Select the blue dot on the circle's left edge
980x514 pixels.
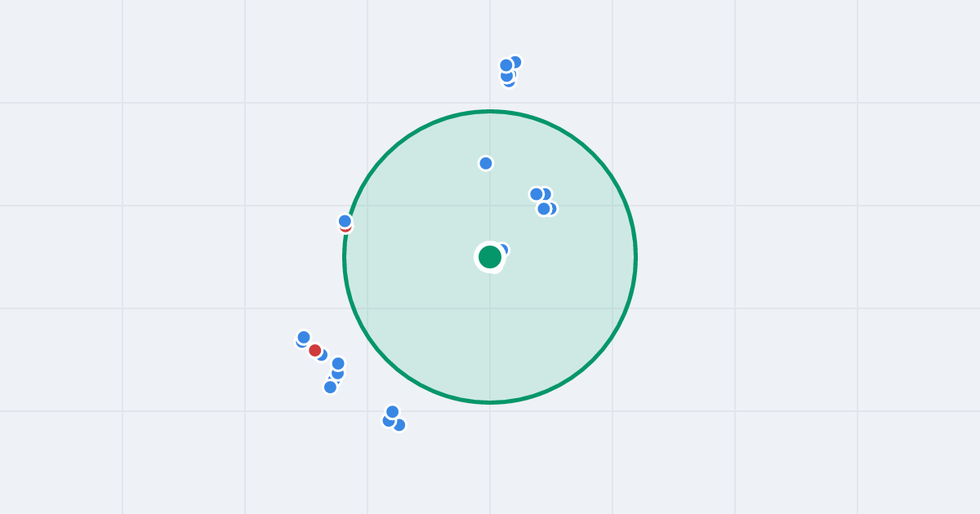click(x=345, y=221)
